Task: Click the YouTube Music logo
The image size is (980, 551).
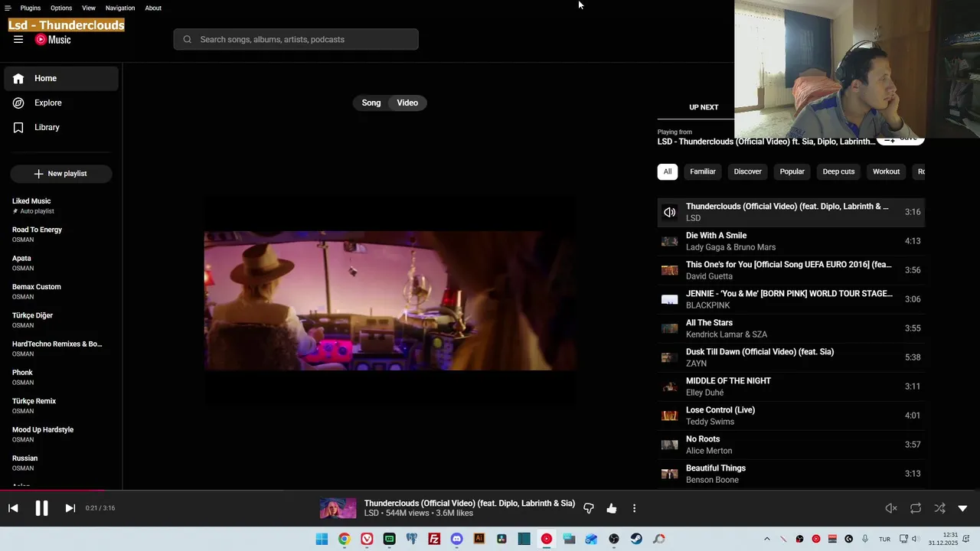Action: (53, 40)
